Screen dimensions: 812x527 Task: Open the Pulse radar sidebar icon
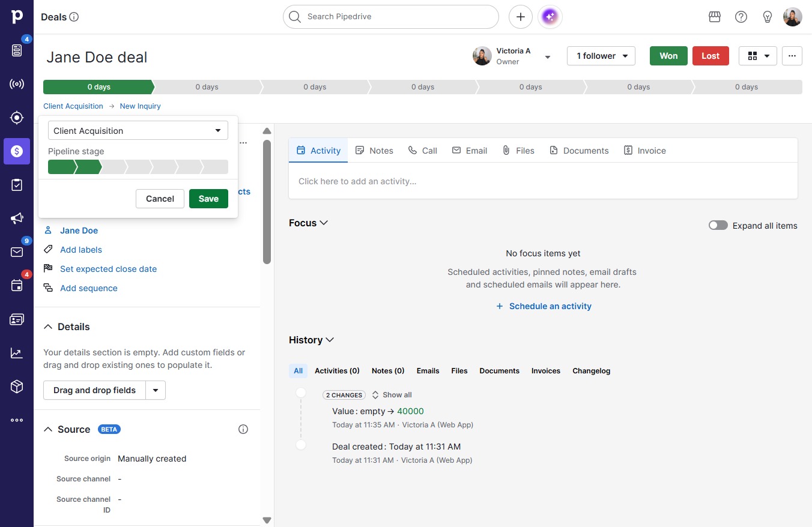[17, 84]
